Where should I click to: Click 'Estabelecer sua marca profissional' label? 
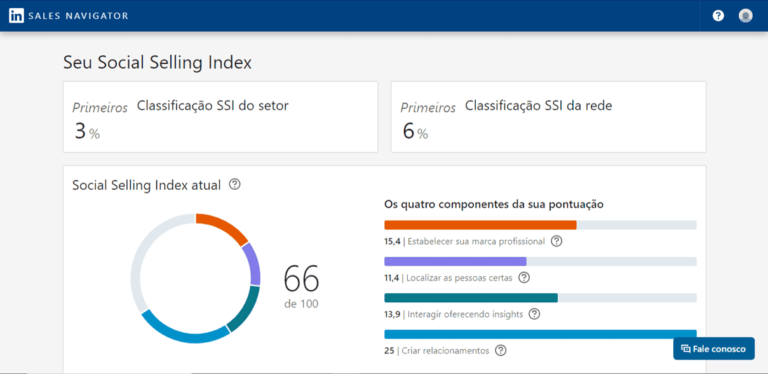coord(477,242)
